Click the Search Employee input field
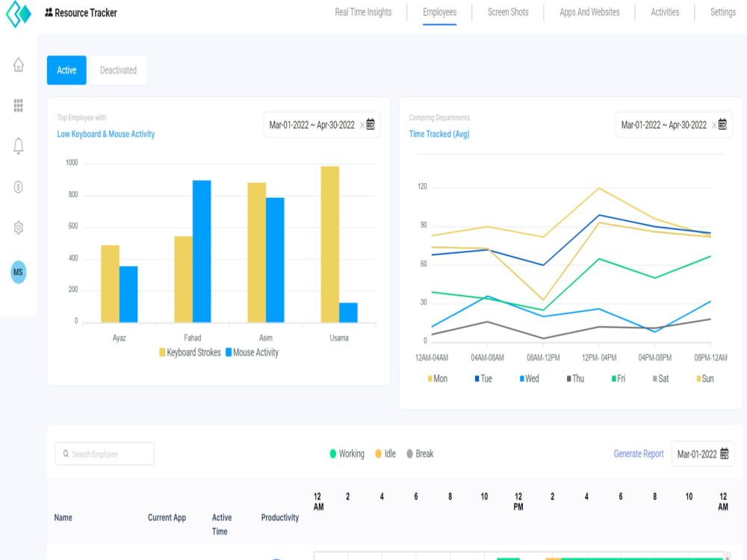This screenshot has height=560, width=747. (x=105, y=454)
